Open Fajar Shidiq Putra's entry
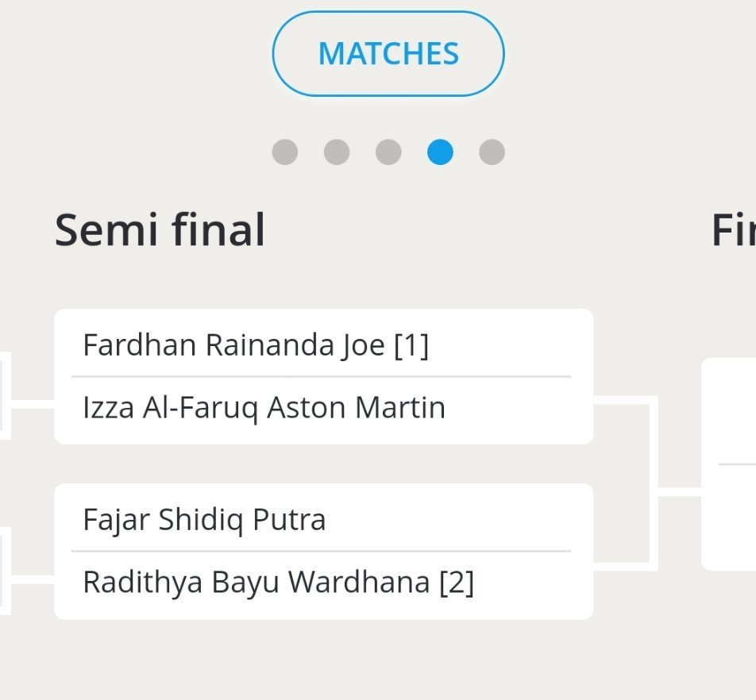Viewport: 756px width, 700px height. pyautogui.click(x=204, y=520)
